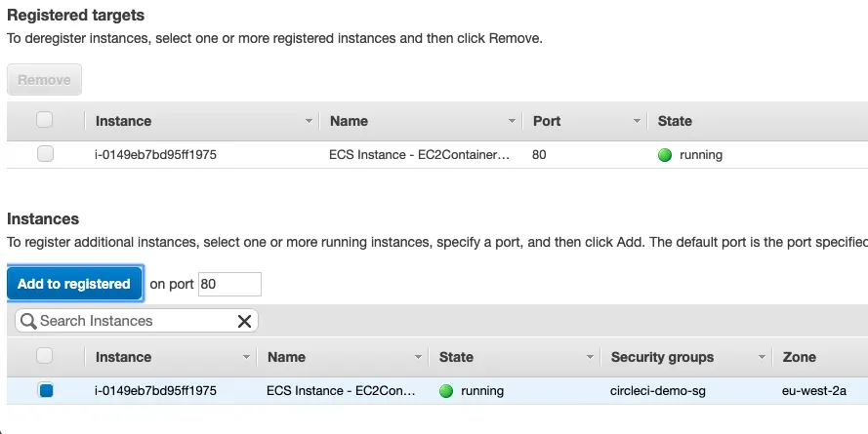Click the green running status dot in Registered targets
This screenshot has width=868, height=434.
point(665,154)
